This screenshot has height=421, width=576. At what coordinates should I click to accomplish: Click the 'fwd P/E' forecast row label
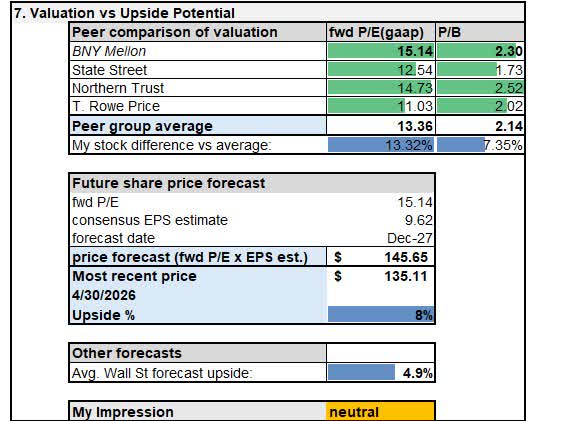point(96,202)
